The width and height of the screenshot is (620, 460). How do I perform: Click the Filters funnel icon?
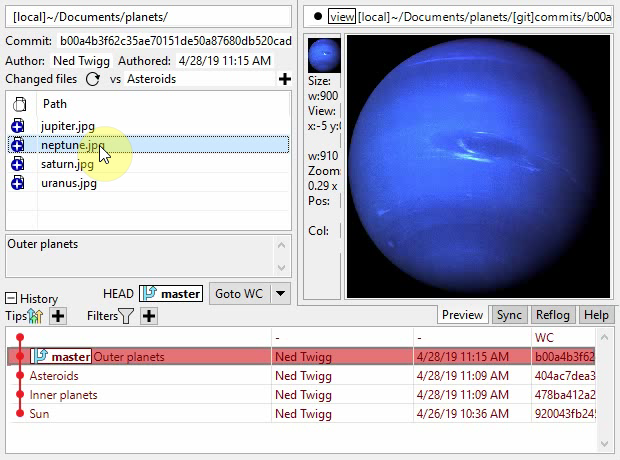pos(126,316)
